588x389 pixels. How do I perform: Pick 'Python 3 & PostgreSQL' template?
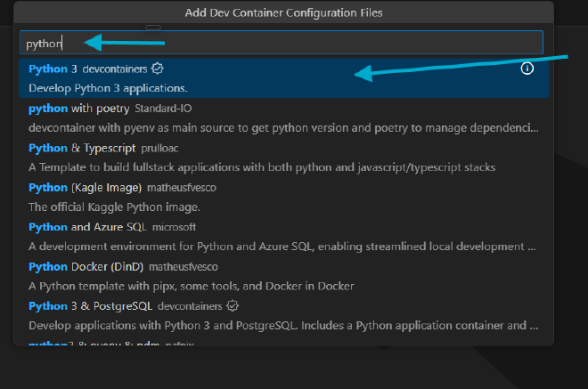[284, 316]
